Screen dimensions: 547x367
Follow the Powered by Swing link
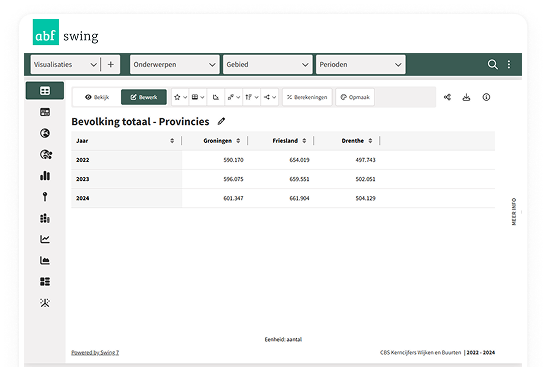pos(95,352)
